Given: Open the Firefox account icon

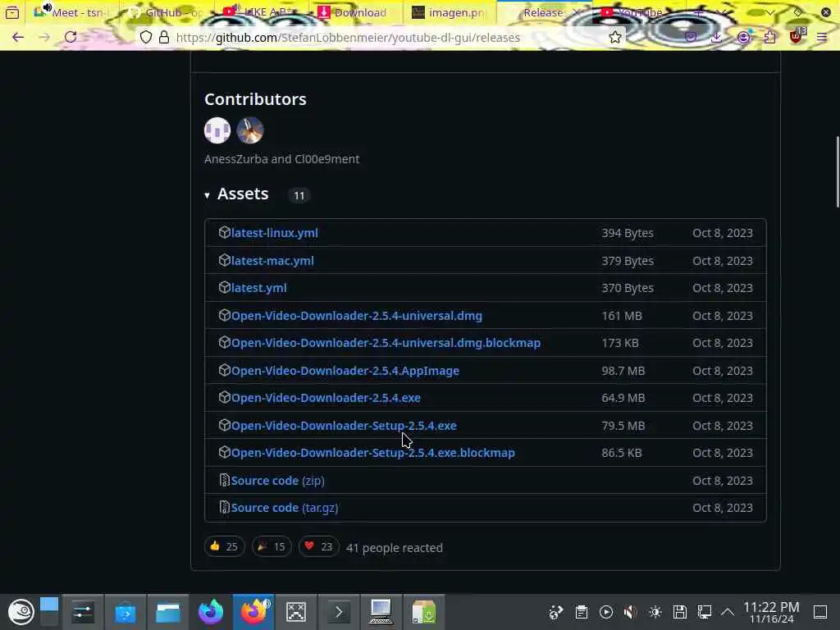Looking at the screenshot, I should coord(743,37).
